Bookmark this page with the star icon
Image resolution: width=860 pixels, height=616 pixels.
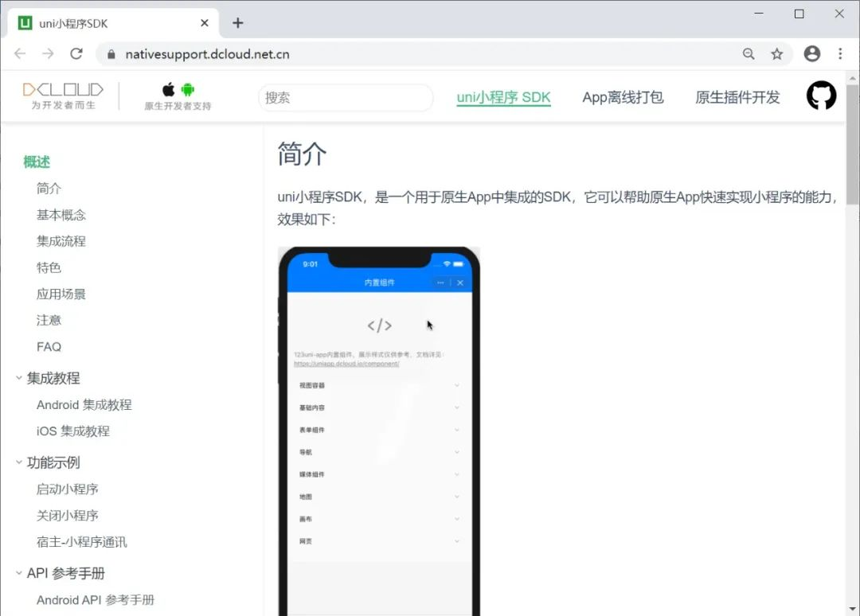tap(776, 53)
